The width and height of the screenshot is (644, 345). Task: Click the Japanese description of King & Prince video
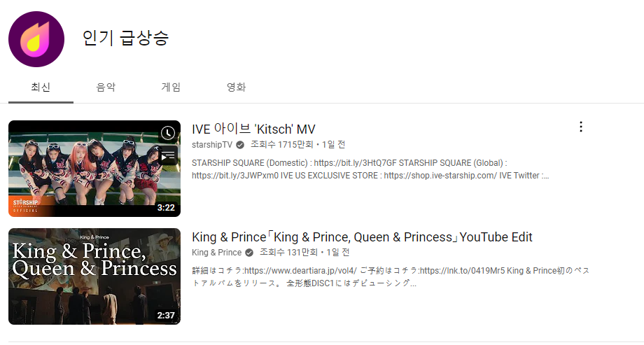(x=391, y=277)
